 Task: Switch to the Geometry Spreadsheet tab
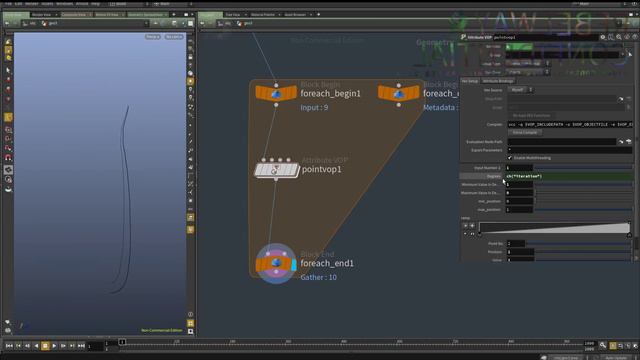click(145, 15)
